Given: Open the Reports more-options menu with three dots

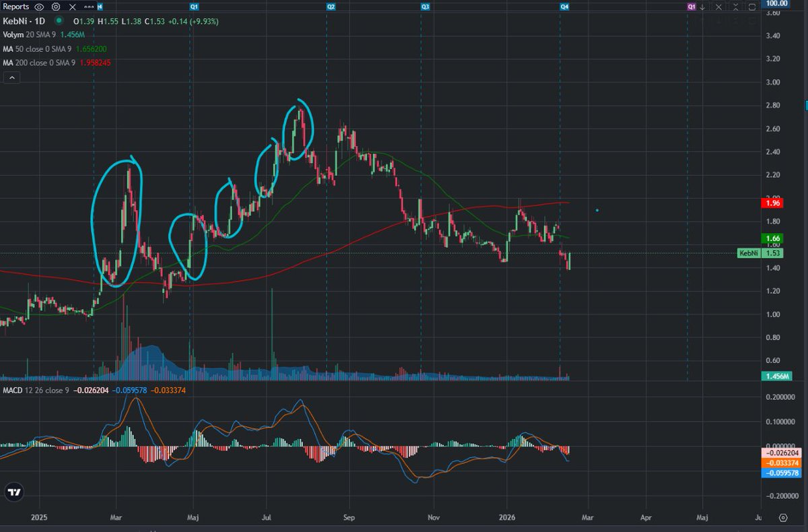Looking at the screenshot, I should (x=89, y=7).
